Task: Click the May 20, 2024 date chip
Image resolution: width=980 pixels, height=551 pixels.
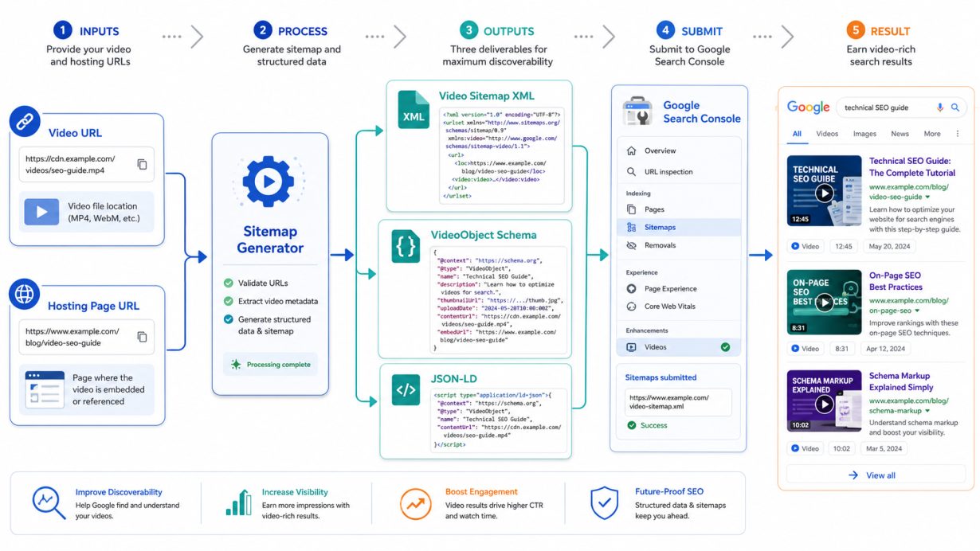Action: pos(888,246)
